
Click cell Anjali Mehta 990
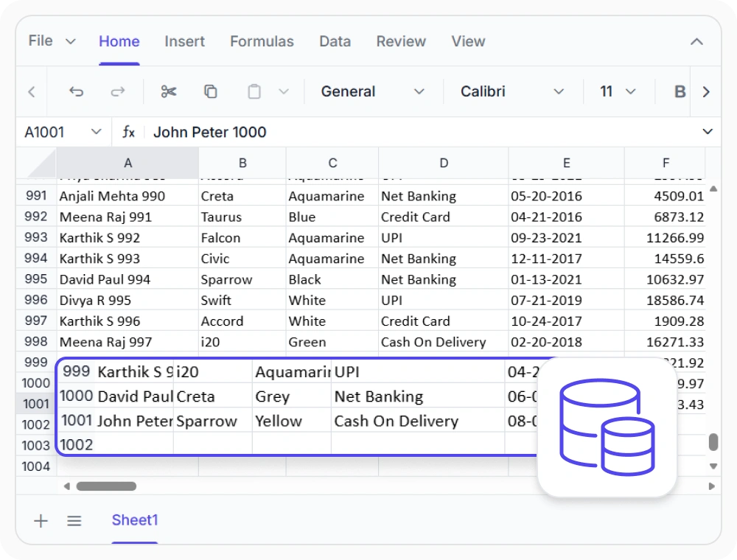pos(128,196)
